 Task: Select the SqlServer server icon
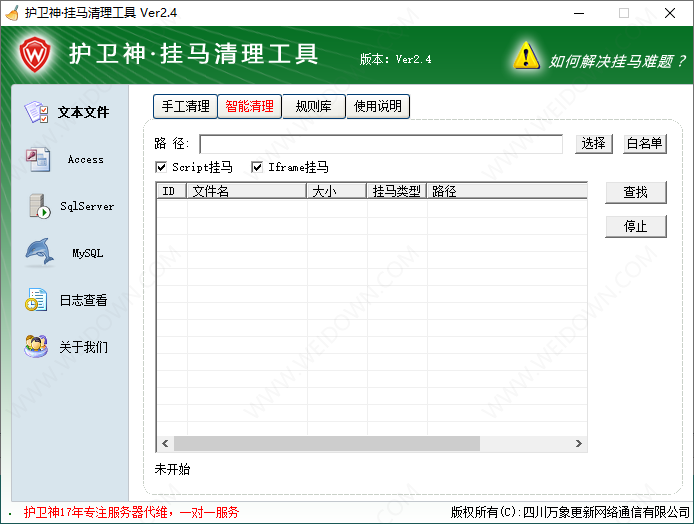pos(39,206)
